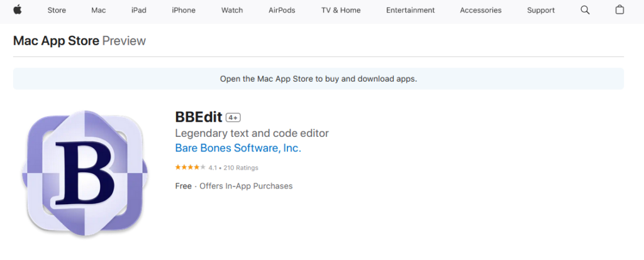Click the Mac App Store heading link
The height and width of the screenshot is (260, 644).
click(x=56, y=41)
